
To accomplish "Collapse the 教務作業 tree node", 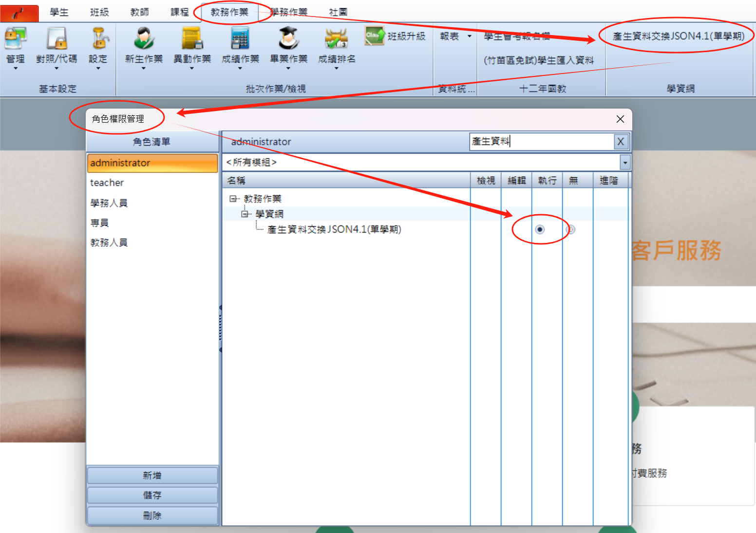I will click(233, 199).
